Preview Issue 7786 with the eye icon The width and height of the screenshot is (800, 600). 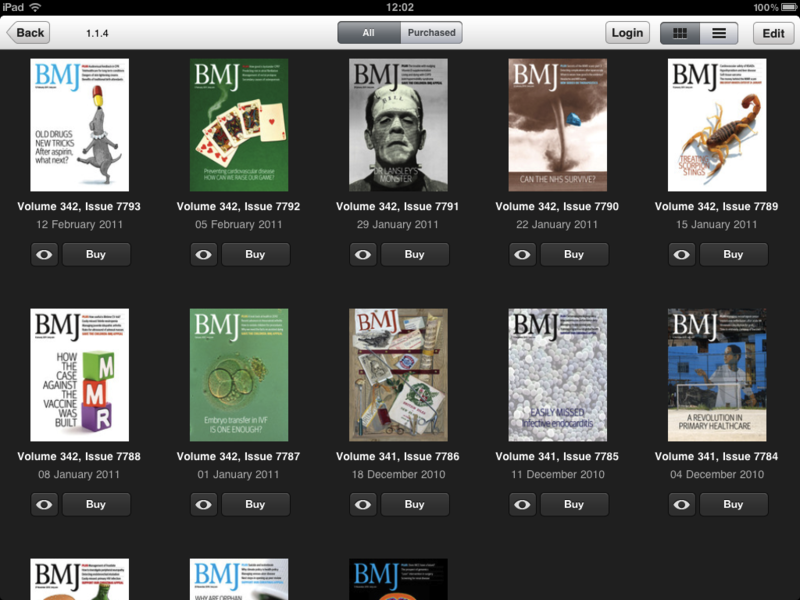click(x=363, y=504)
